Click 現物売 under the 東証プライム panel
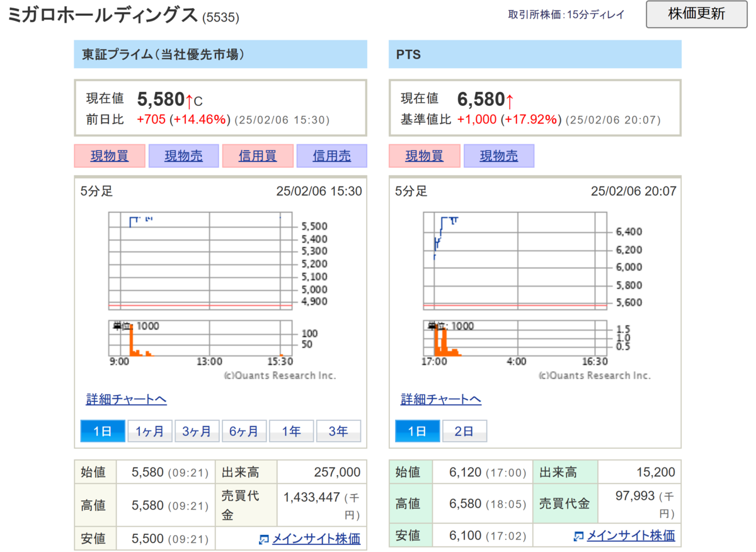 click(183, 156)
